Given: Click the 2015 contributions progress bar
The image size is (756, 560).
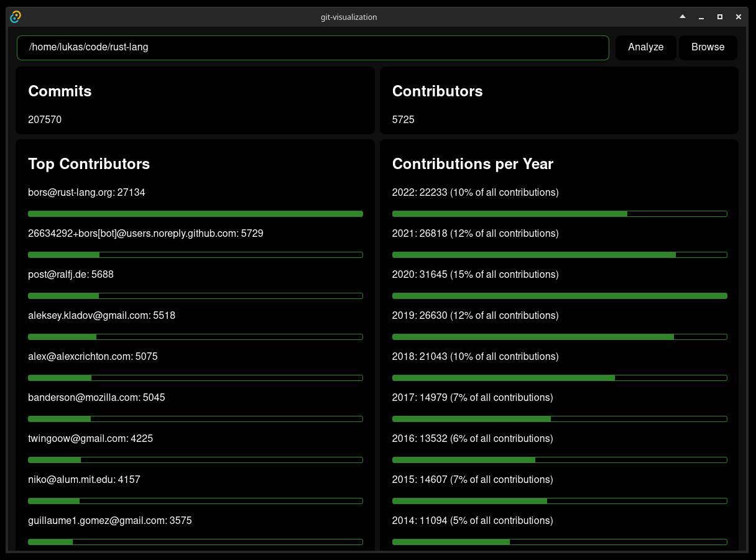Looking at the screenshot, I should (559, 501).
